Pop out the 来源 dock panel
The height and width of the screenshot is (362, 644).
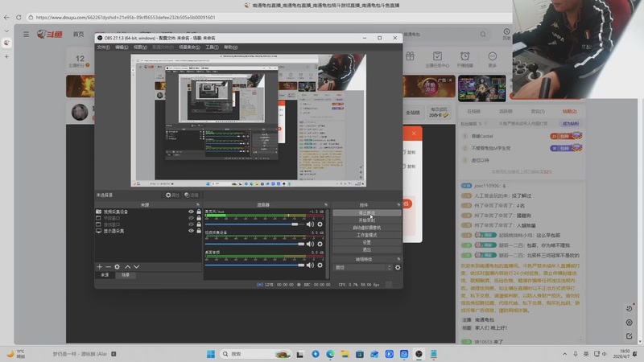coord(198,204)
